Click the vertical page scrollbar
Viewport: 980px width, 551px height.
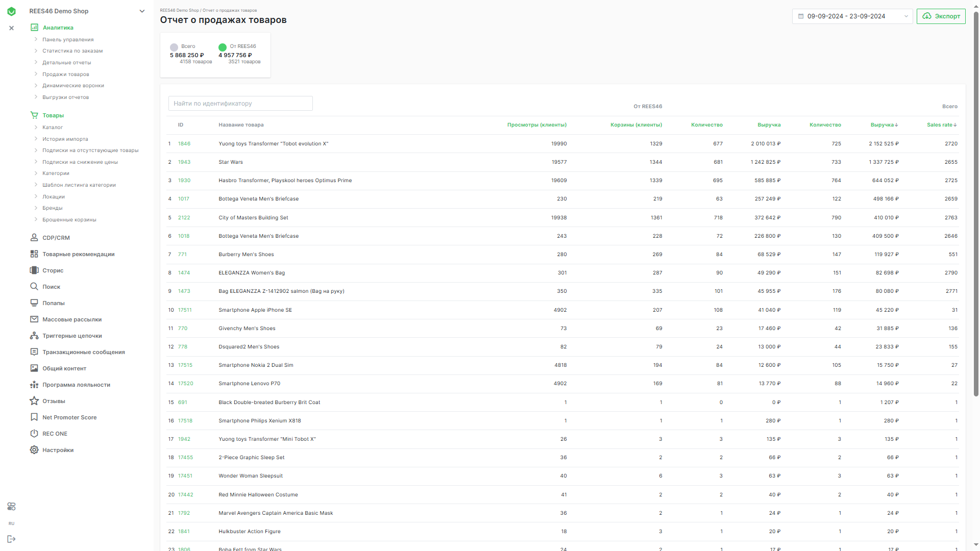(x=976, y=204)
